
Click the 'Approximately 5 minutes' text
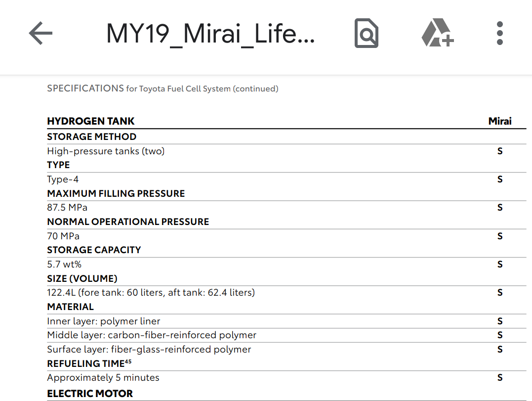click(103, 378)
